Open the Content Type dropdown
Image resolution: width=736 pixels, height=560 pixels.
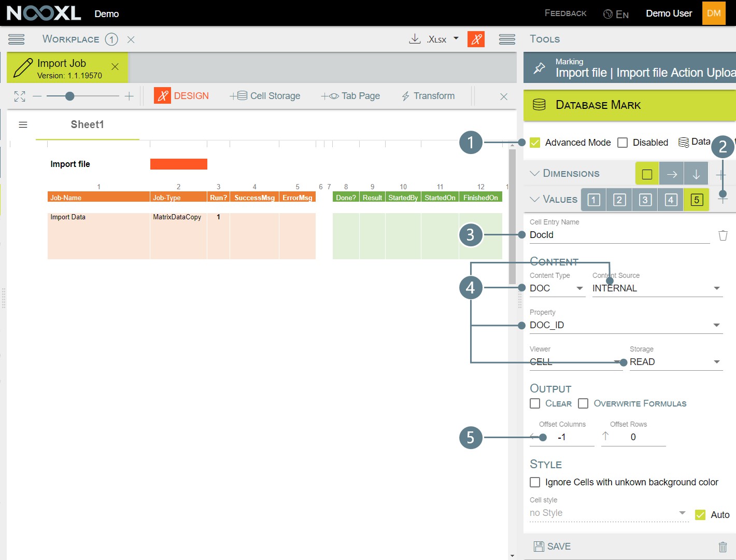(x=557, y=288)
